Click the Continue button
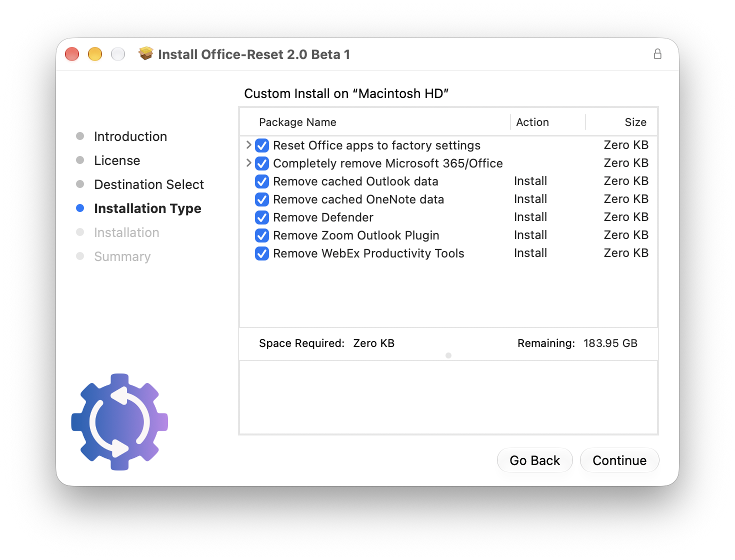 pos(619,460)
